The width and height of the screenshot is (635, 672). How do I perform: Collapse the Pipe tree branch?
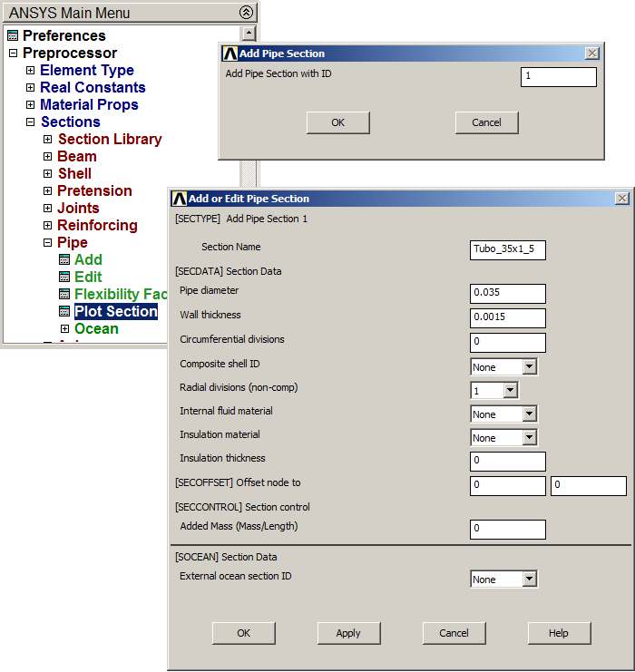pyautogui.click(x=47, y=243)
